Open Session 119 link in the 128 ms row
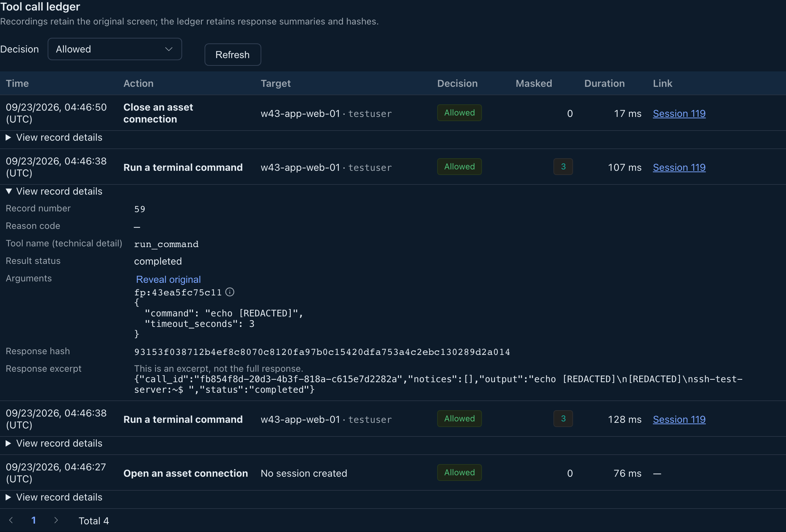Image resolution: width=786 pixels, height=532 pixels. click(679, 419)
